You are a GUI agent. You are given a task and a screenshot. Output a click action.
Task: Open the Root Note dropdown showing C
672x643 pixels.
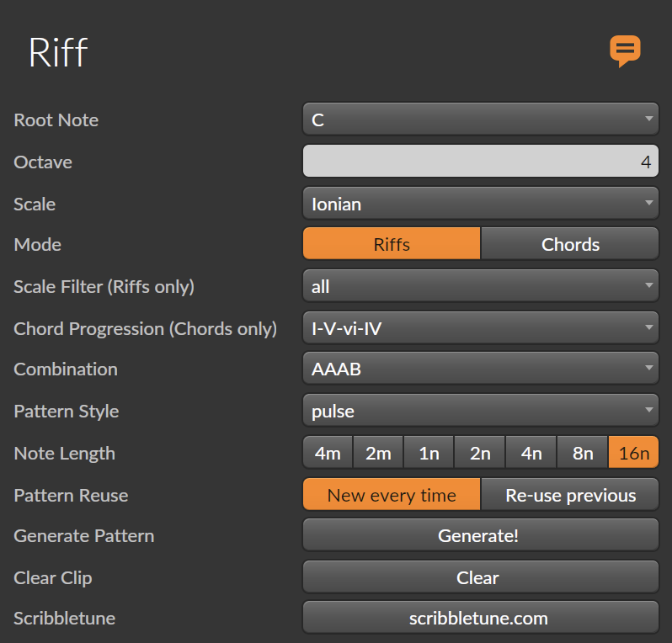point(481,120)
